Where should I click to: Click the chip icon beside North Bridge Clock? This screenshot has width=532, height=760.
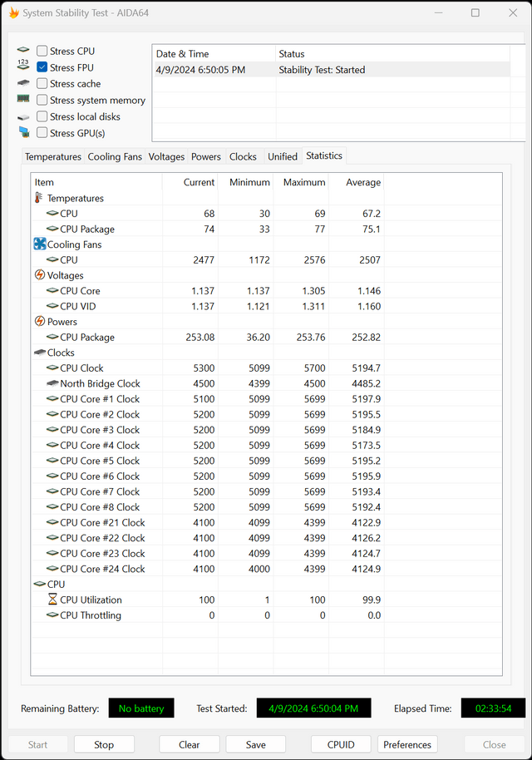tap(52, 382)
